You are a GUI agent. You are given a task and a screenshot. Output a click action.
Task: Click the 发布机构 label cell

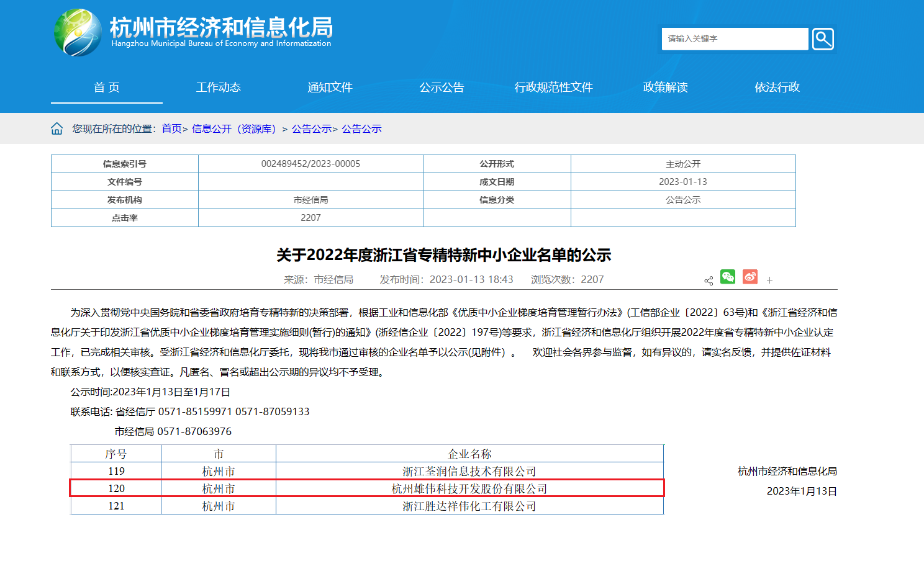click(125, 200)
